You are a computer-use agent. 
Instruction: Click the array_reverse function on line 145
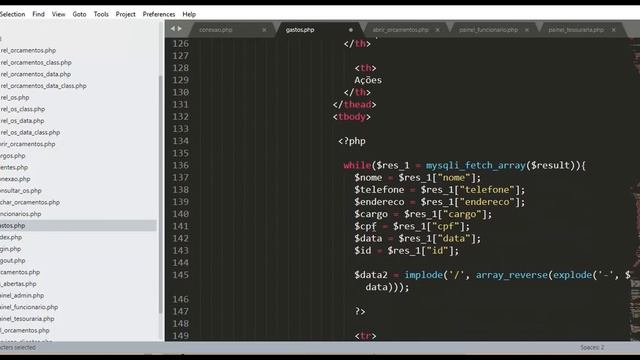click(x=511, y=275)
